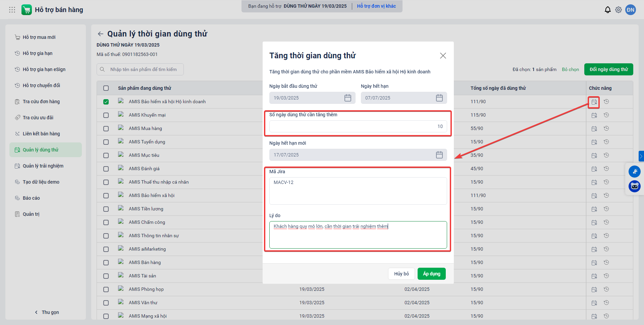The image size is (644, 325).
Task: Toggle the select-all checkbox in table header
Action: coord(106,88)
